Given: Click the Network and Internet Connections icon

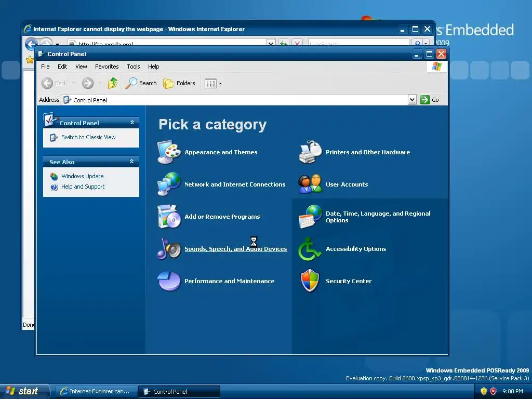Looking at the screenshot, I should point(169,184).
